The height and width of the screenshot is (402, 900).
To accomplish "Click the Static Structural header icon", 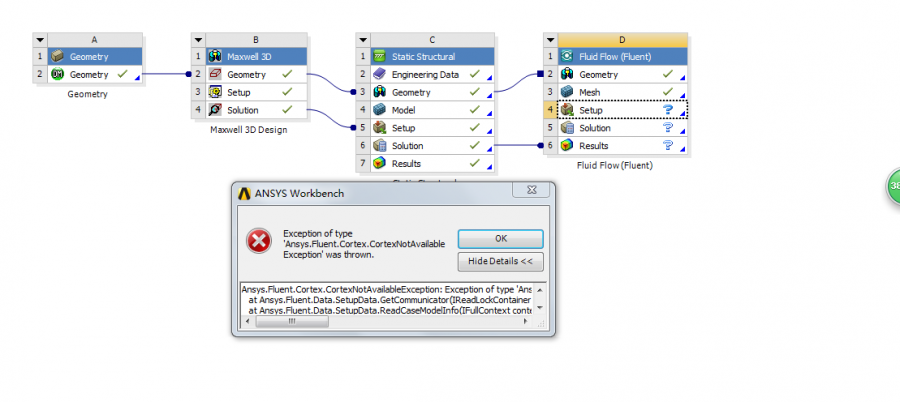I will (379, 56).
